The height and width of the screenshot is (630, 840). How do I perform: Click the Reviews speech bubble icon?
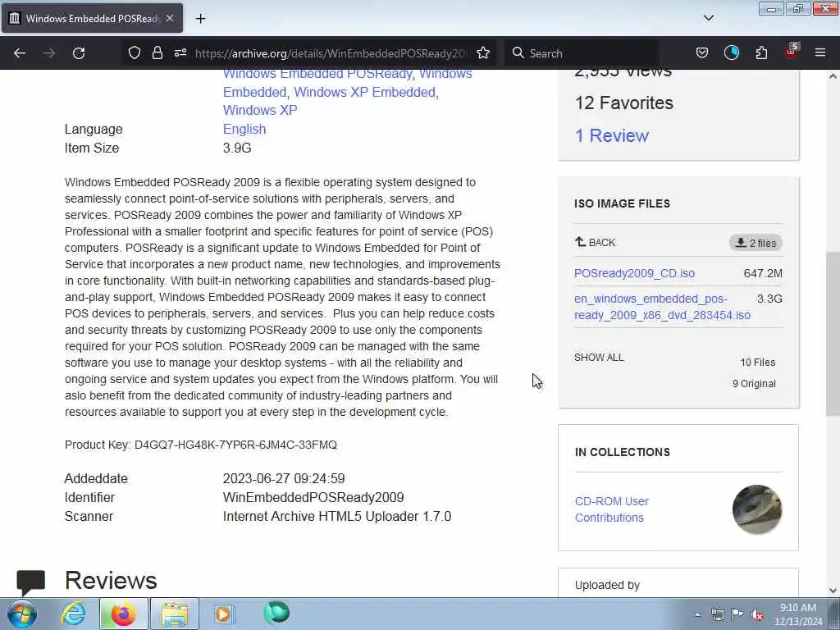(31, 583)
